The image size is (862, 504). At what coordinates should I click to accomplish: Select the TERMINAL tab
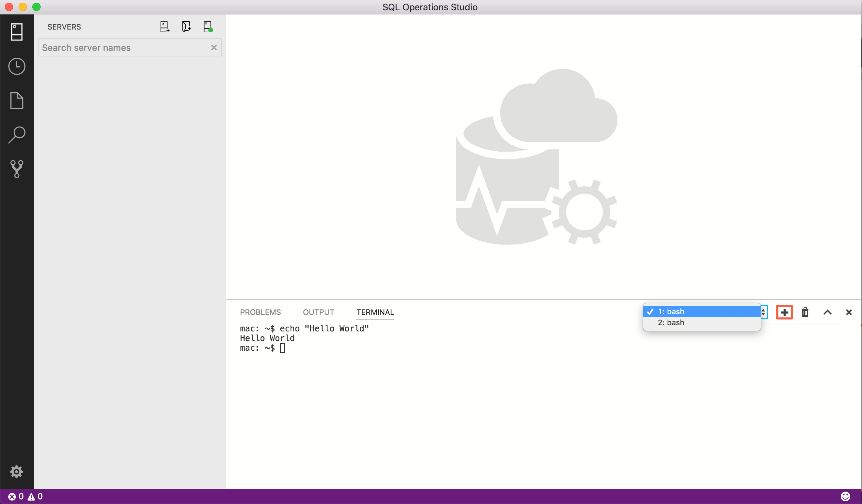(374, 311)
